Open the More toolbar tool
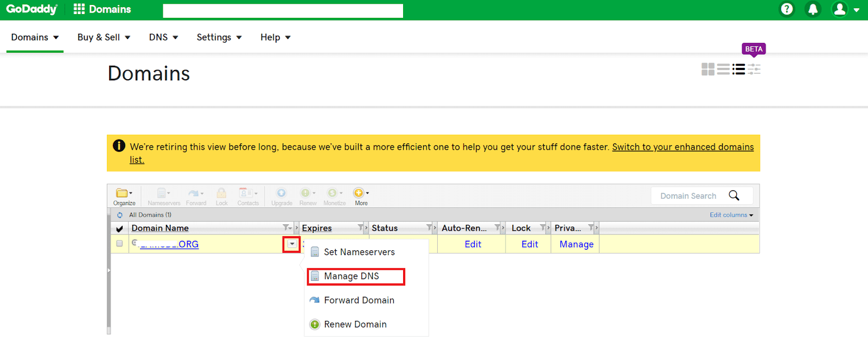 361,197
